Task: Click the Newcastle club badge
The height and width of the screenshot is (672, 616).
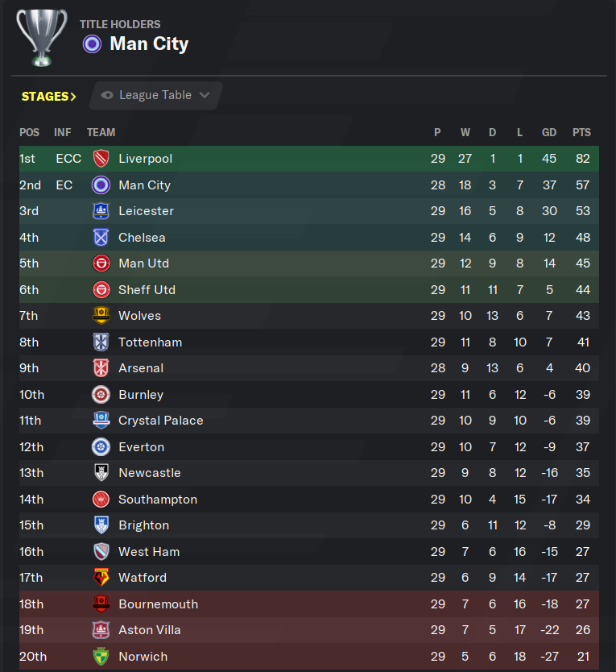Action: pyautogui.click(x=101, y=473)
